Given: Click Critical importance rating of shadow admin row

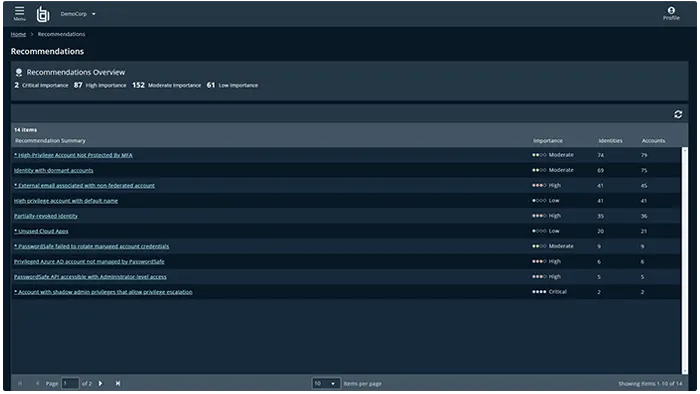Looking at the screenshot, I should click(549, 292).
